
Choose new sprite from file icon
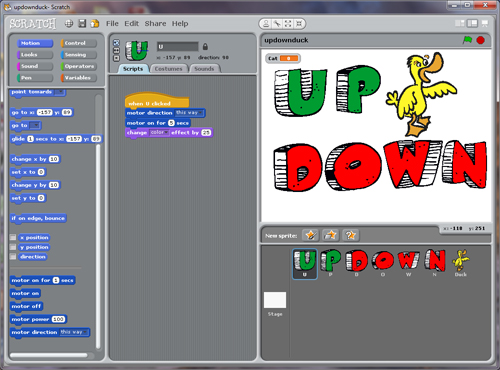tap(330, 235)
